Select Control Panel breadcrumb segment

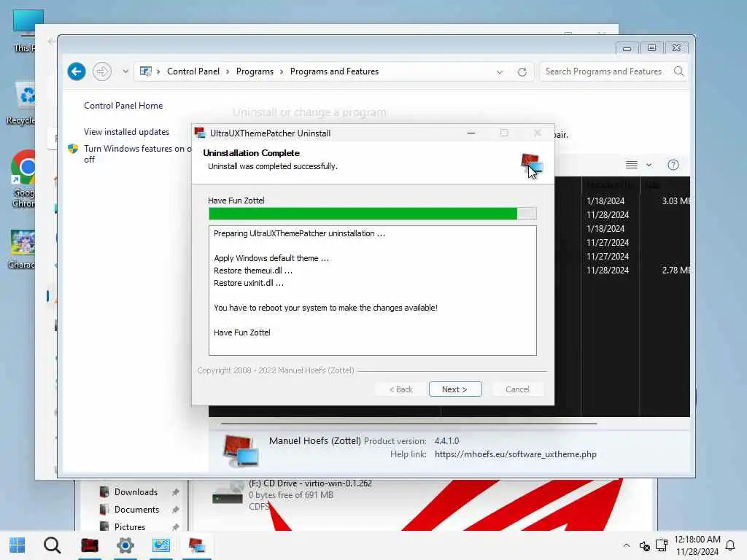(193, 71)
